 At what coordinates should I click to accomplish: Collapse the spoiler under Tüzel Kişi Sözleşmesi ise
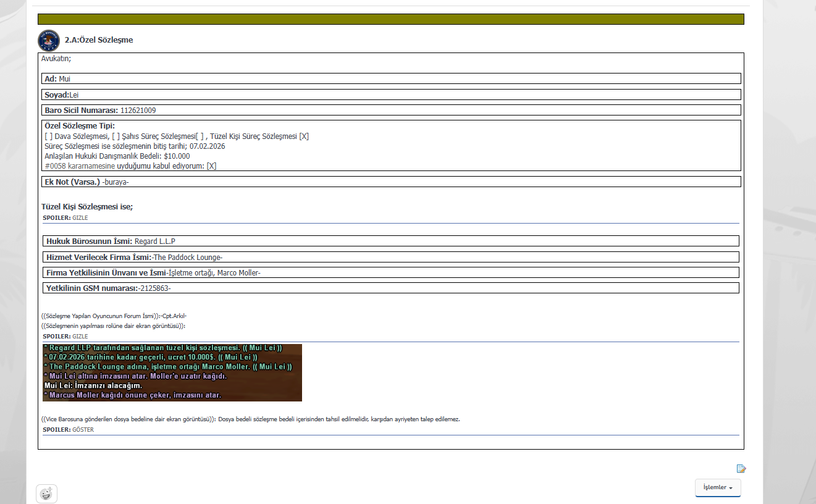pos(80,218)
